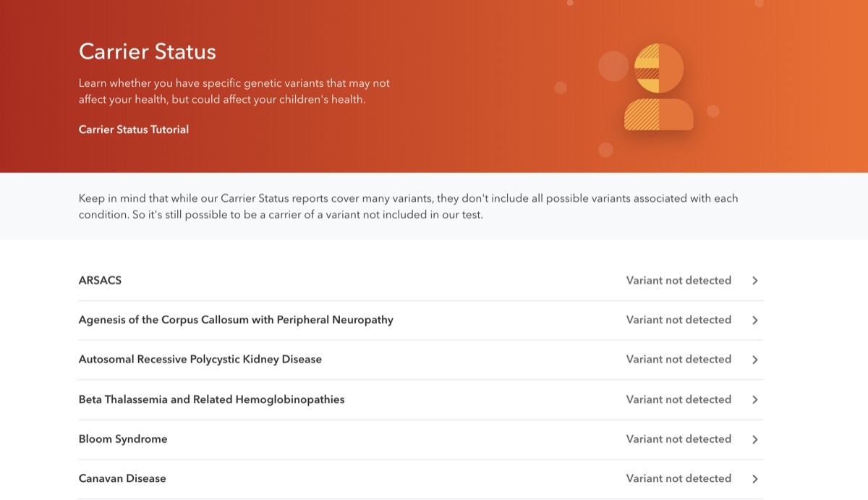Click Variant not detected beside Bloom Syndrome
The image size is (868, 500).
[678, 439]
